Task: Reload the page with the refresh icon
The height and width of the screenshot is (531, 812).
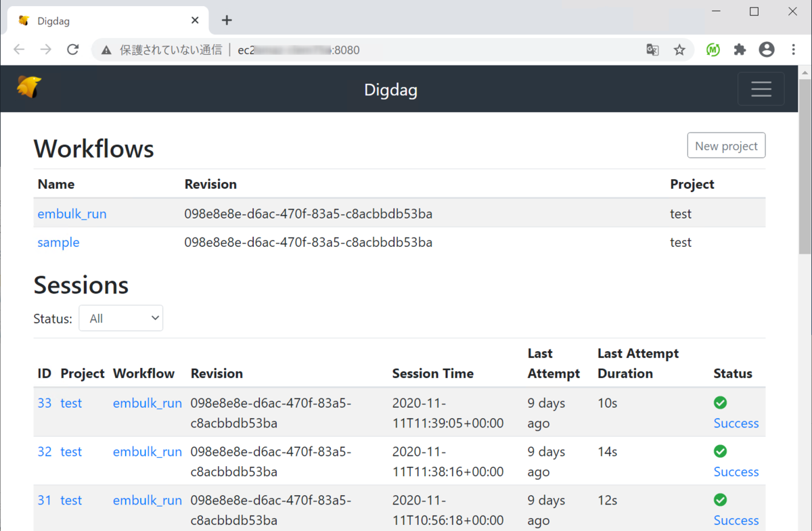Action: pyautogui.click(x=73, y=49)
